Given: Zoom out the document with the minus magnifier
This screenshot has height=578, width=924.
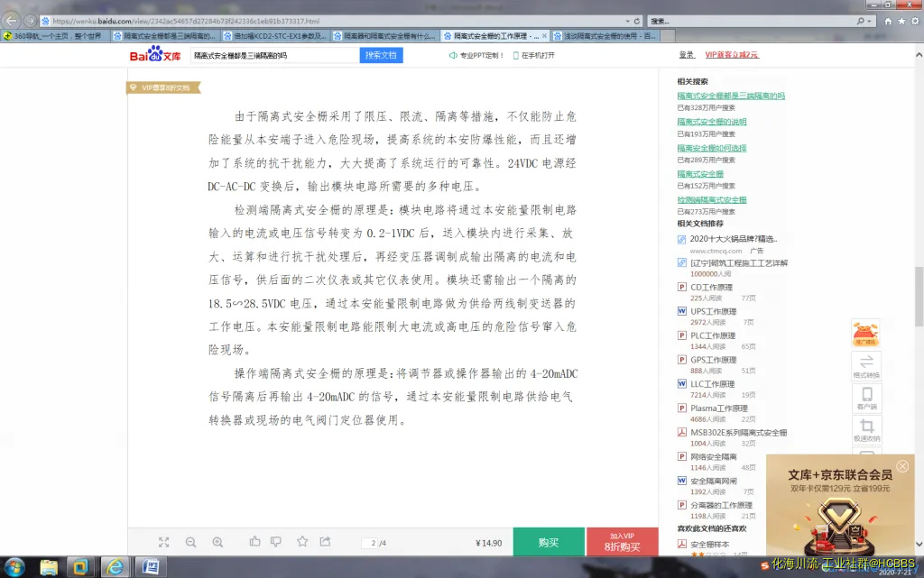Looking at the screenshot, I should [190, 542].
